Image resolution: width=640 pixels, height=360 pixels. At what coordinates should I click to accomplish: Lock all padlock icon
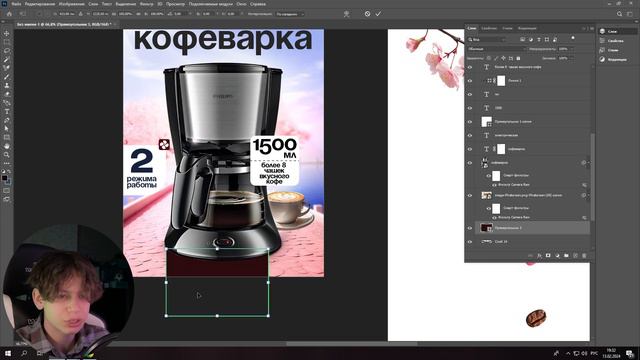click(x=518, y=58)
